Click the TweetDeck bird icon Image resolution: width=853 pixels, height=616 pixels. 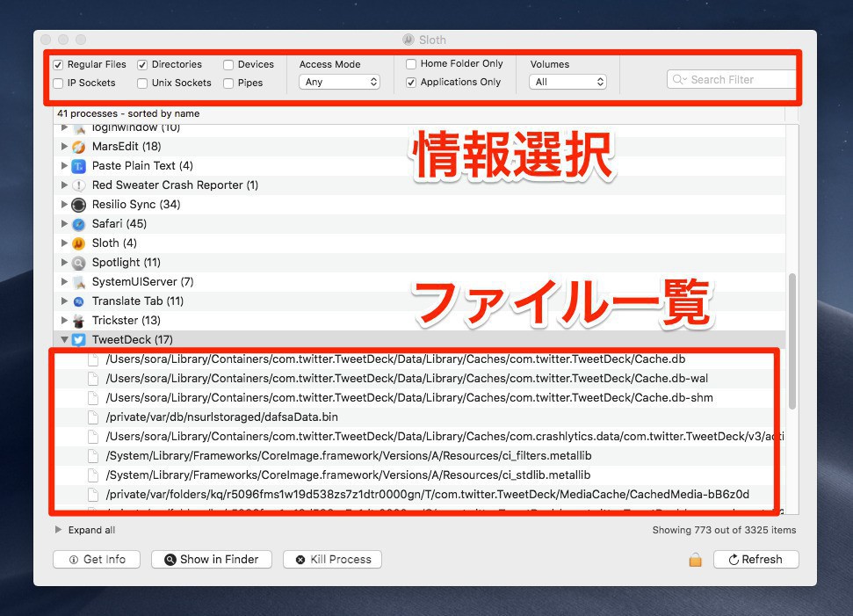tap(78, 340)
